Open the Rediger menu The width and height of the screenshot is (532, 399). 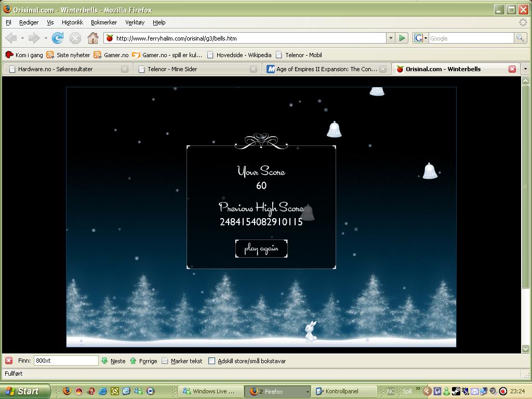(x=29, y=22)
